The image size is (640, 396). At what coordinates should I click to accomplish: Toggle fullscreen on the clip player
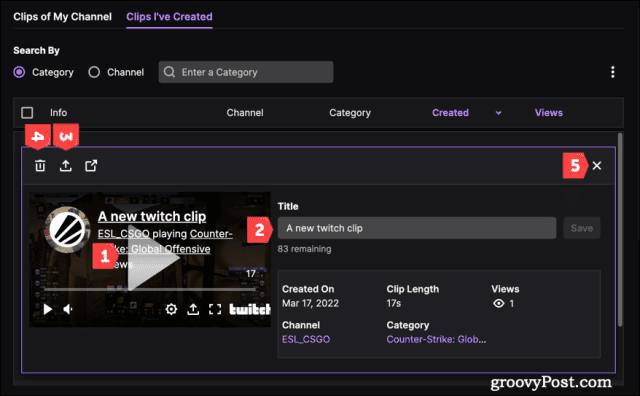(215, 309)
